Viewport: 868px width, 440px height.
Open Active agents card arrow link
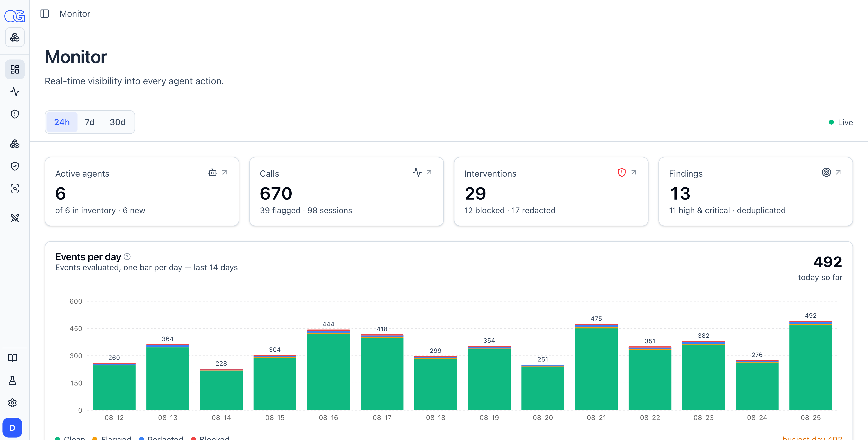coord(224,172)
